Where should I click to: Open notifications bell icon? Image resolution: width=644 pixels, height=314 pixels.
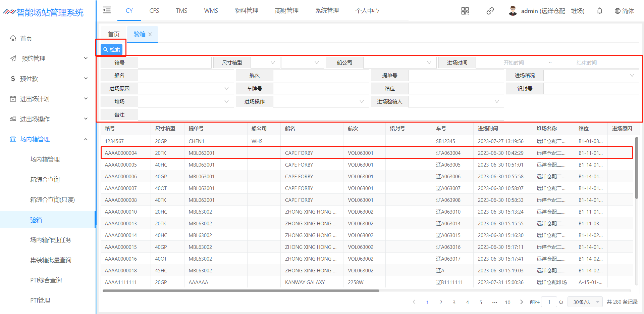(x=599, y=11)
